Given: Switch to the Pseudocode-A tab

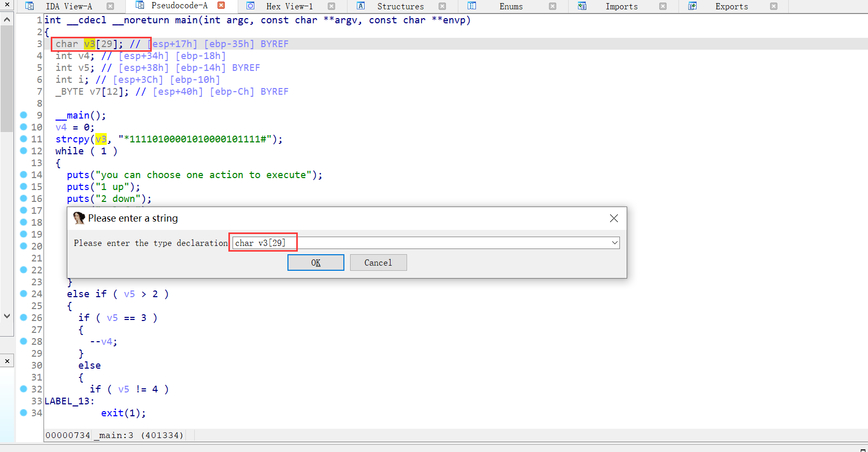Looking at the screenshot, I should pos(179,6).
